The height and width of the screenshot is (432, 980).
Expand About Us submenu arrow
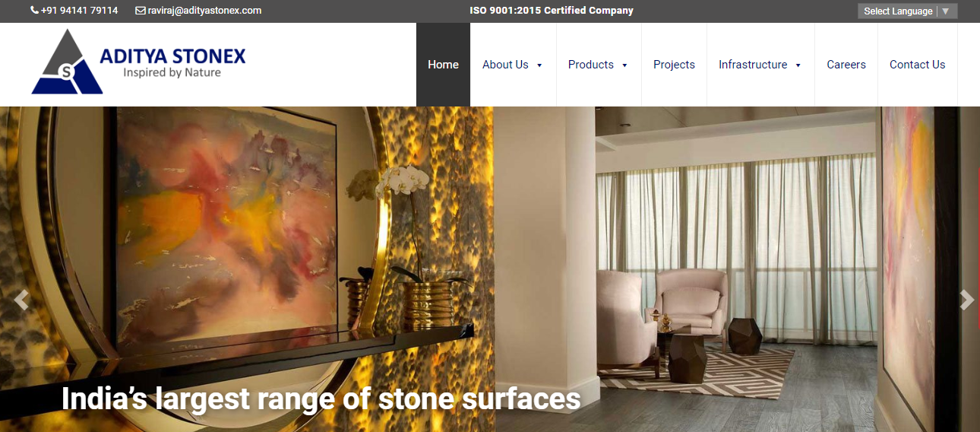tap(539, 65)
